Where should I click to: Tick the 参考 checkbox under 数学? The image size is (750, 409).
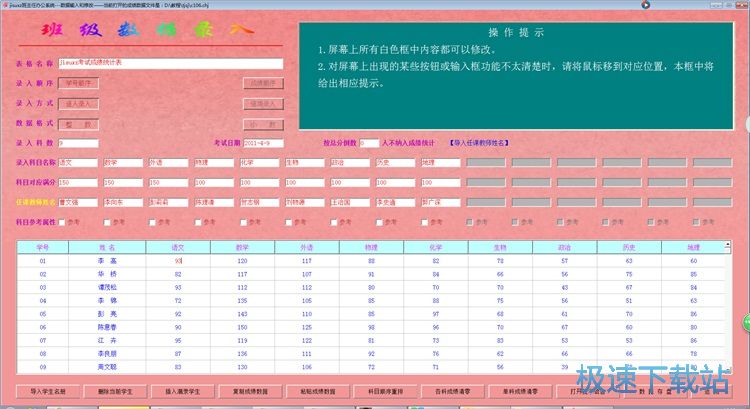[x=108, y=221]
